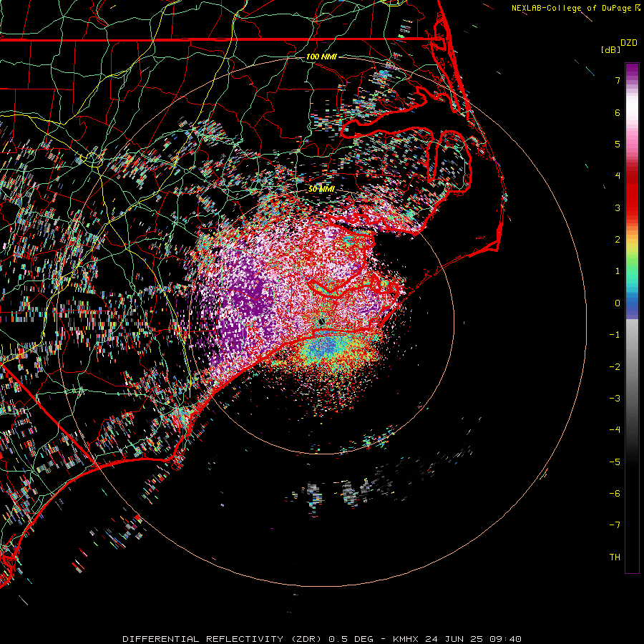Select the -4 dB scale label
The width and height of the screenshot is (644, 644).
click(x=615, y=430)
